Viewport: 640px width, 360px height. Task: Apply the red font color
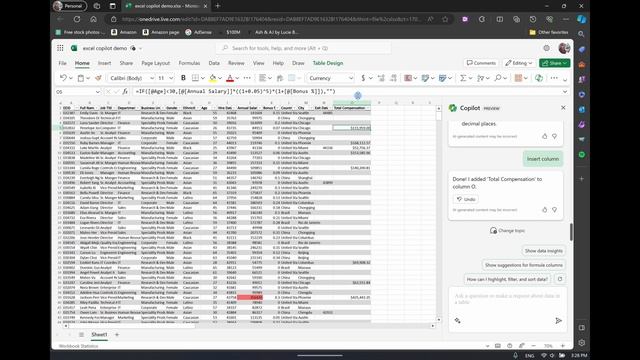pos(230,78)
